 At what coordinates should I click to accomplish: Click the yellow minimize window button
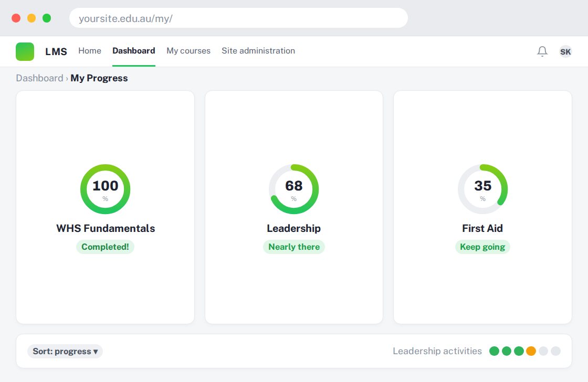click(31, 18)
